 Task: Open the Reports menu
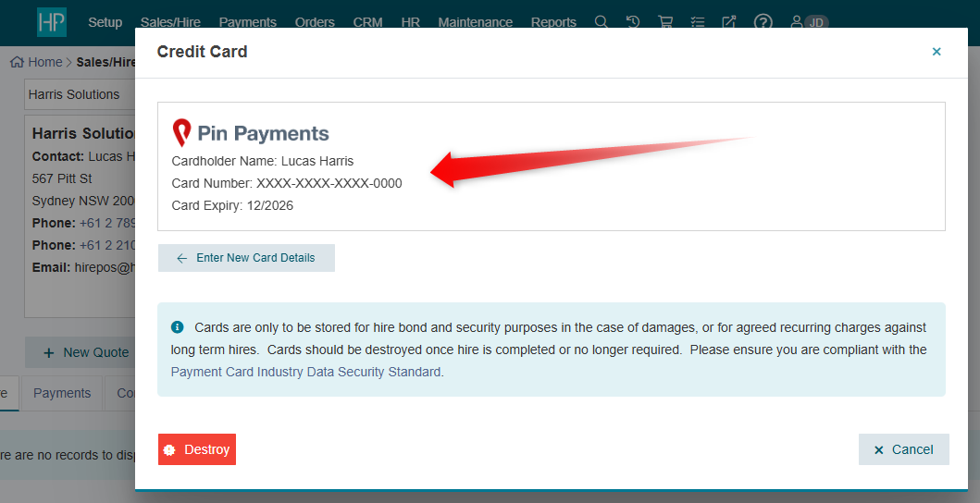coord(553,22)
